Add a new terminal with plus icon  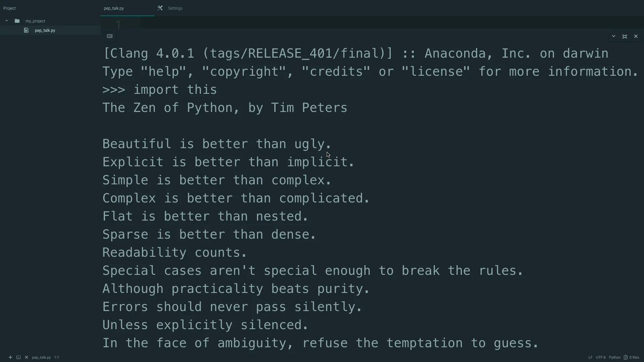point(10,357)
